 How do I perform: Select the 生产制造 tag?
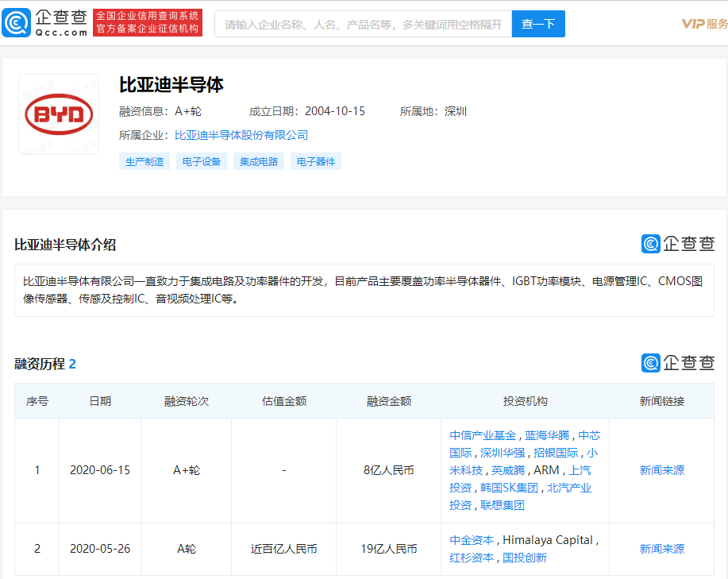pyautogui.click(x=144, y=161)
